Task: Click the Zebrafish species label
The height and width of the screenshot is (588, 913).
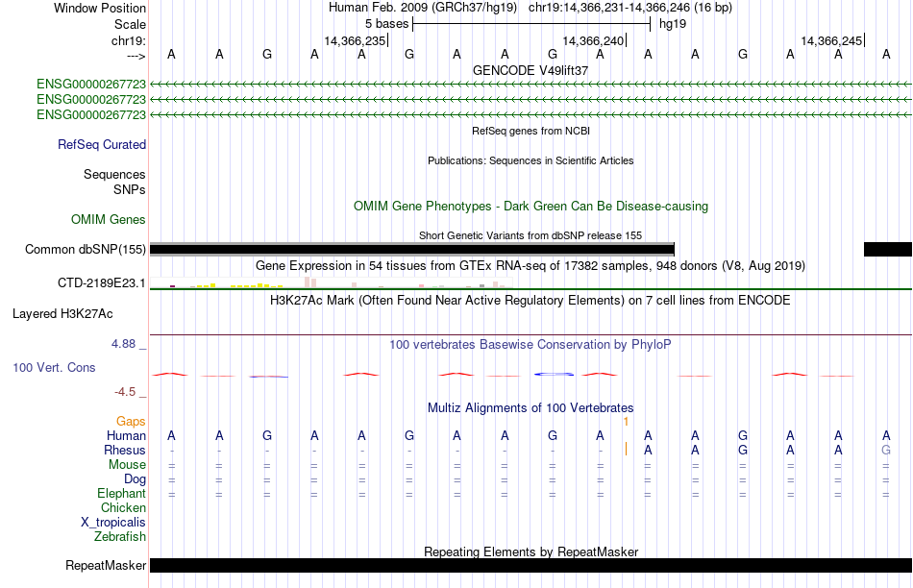Action: point(120,536)
